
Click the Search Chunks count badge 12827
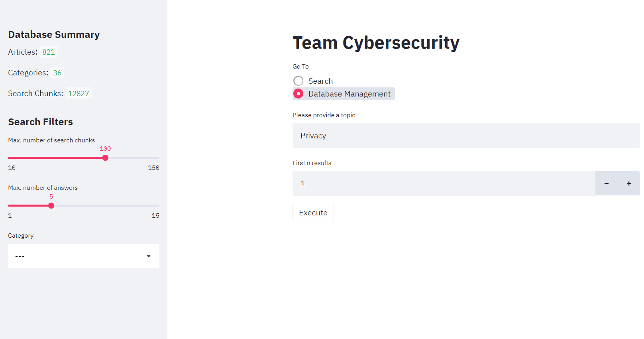pos(79,94)
